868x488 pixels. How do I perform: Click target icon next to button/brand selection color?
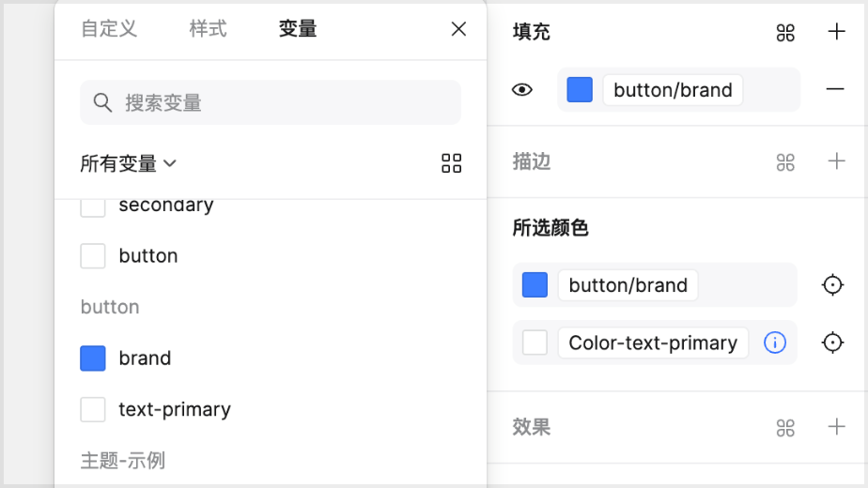coord(832,285)
